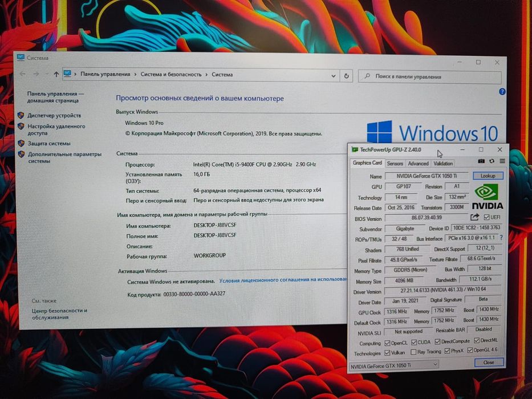Image resolution: width=532 pixels, height=399 pixels.
Task: Expand the address bar history dropdown
Action: (x=333, y=76)
